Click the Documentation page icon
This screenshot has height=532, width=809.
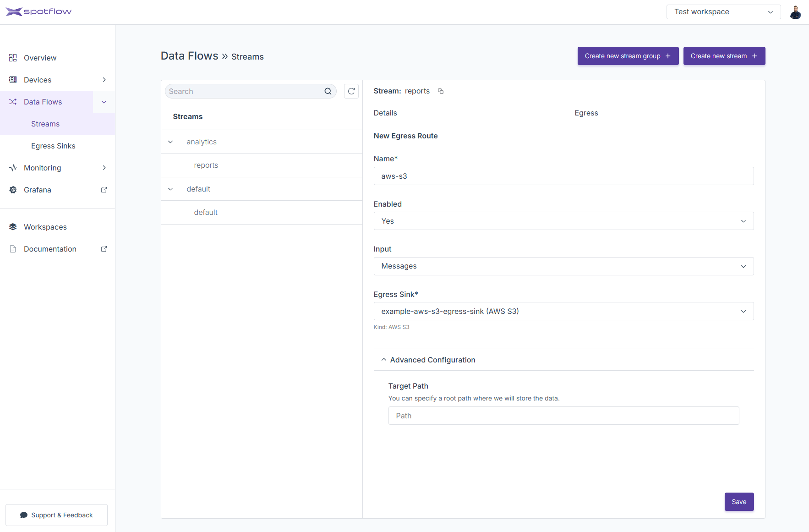coord(13,249)
